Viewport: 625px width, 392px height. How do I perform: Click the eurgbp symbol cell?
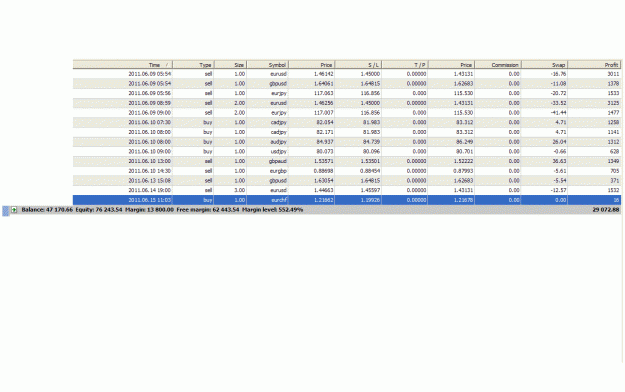point(278,171)
